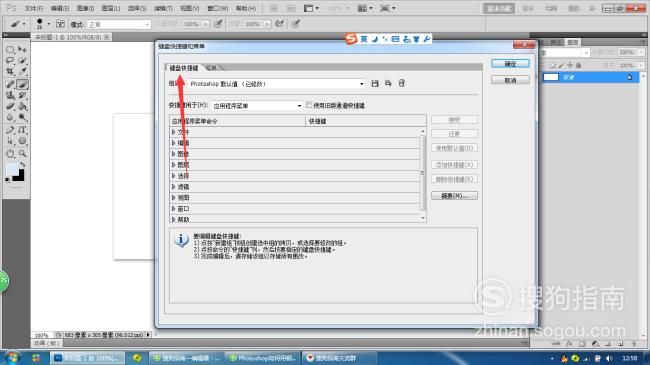
Task: Open the 滤镜(T) menu
Action: [163, 8]
